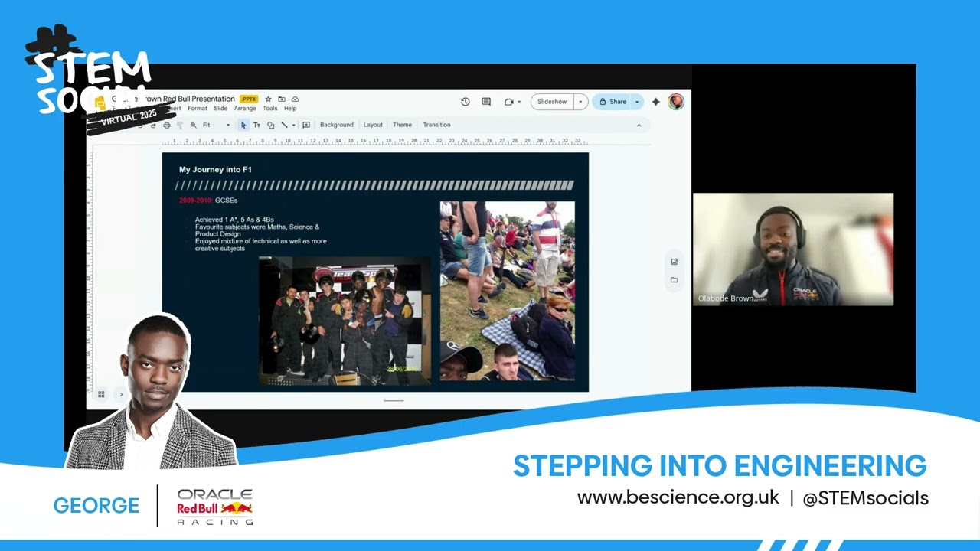Open the Format menu
Viewport: 980px width, 551px height.
click(x=198, y=109)
